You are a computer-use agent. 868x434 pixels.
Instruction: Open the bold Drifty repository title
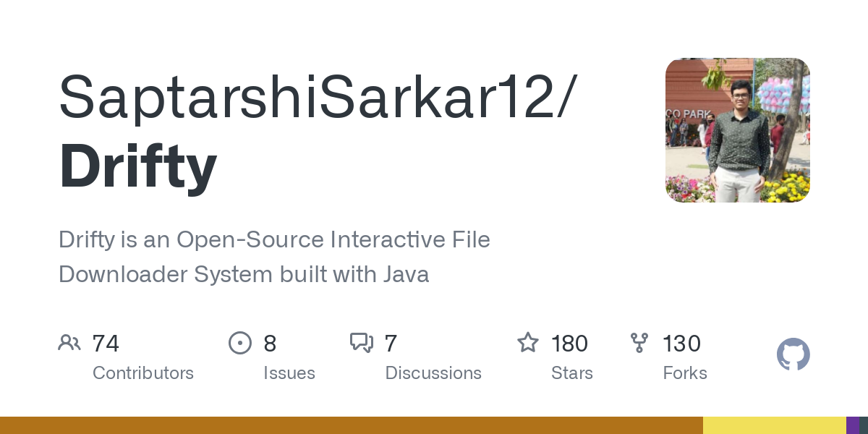point(137,167)
